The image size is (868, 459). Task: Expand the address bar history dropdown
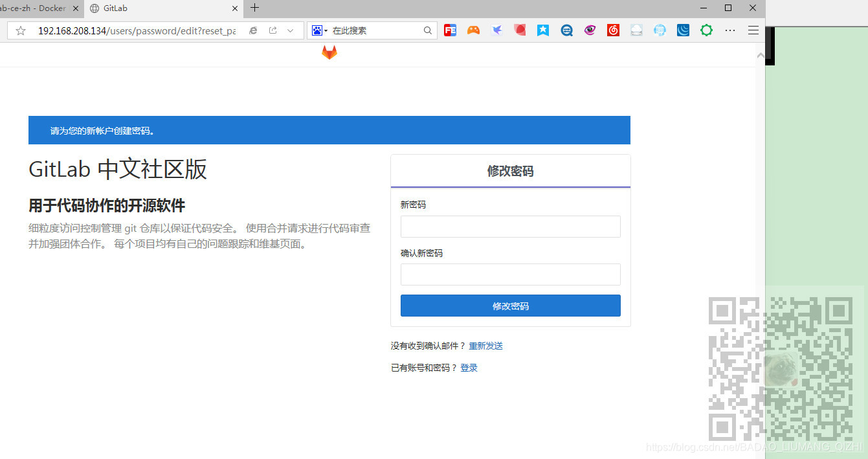coord(290,30)
